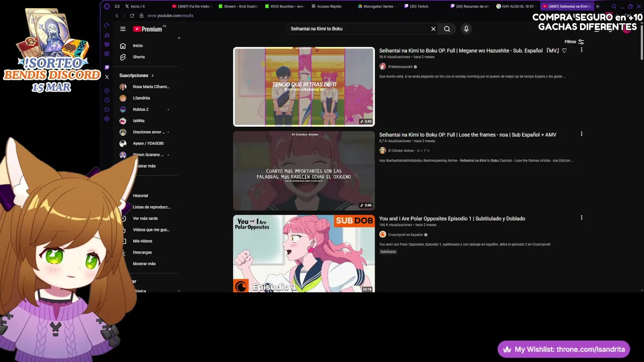The image size is (644, 362).
Task: Reload the page with refresh icon
Action: click(x=132, y=16)
